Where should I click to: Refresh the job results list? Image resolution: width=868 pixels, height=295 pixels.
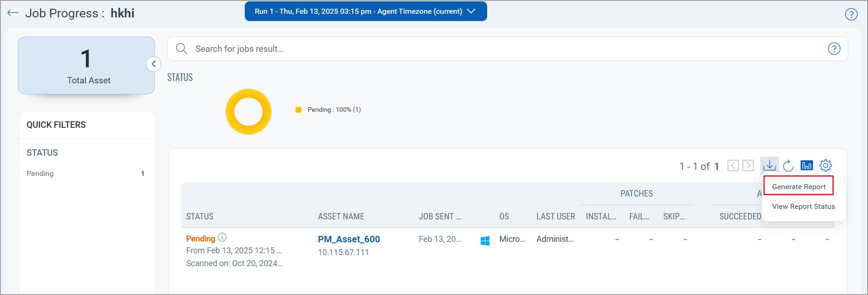[788, 165]
